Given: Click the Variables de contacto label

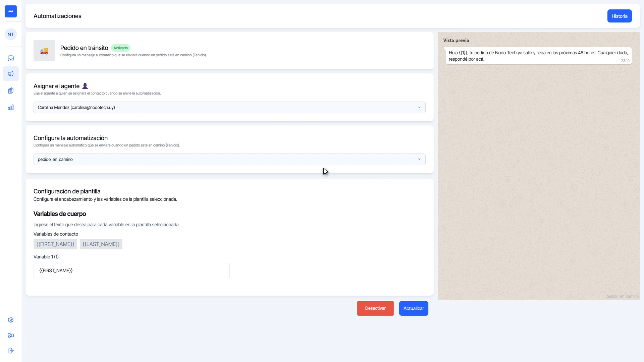Looking at the screenshot, I should pos(56,234).
